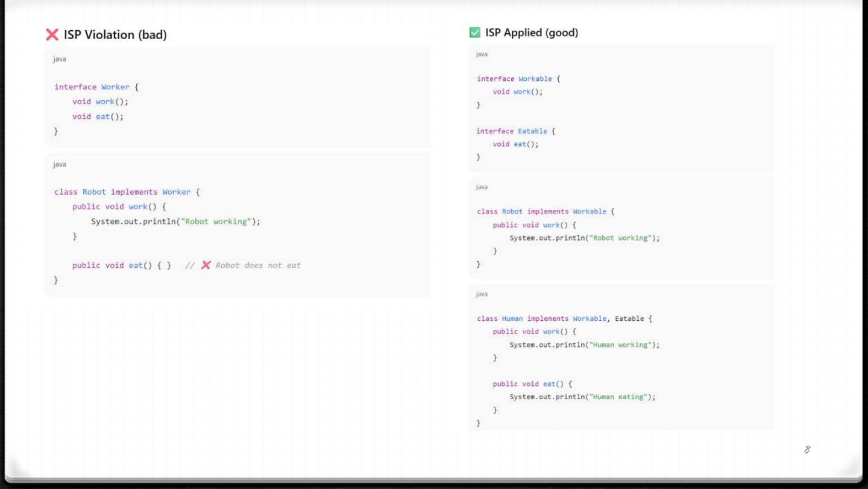Click the green checkmark icon beside ISP Applied

475,33
